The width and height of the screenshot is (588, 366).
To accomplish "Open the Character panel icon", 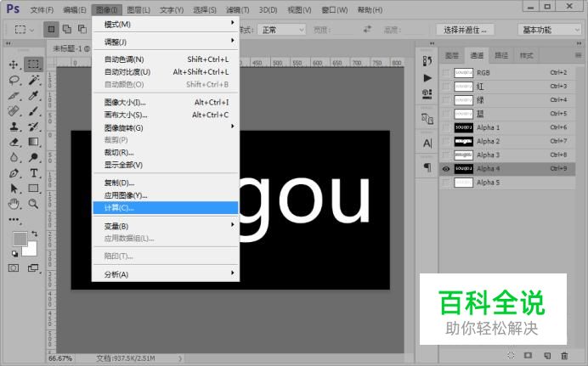I will [x=427, y=144].
